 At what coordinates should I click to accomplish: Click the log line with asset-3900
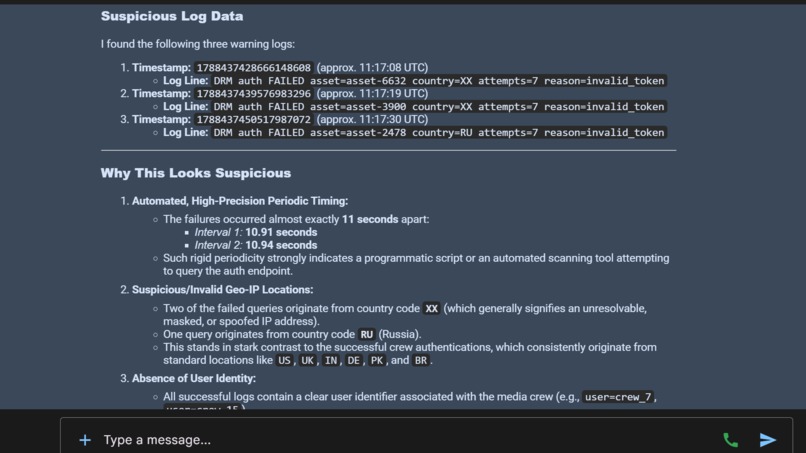pos(438,106)
